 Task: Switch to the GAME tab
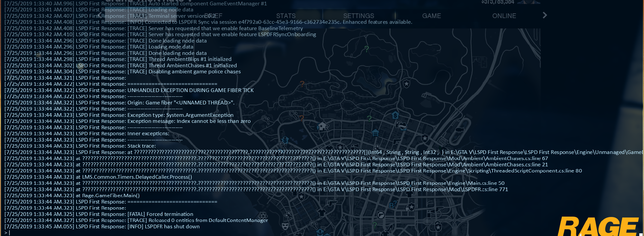coord(431,16)
